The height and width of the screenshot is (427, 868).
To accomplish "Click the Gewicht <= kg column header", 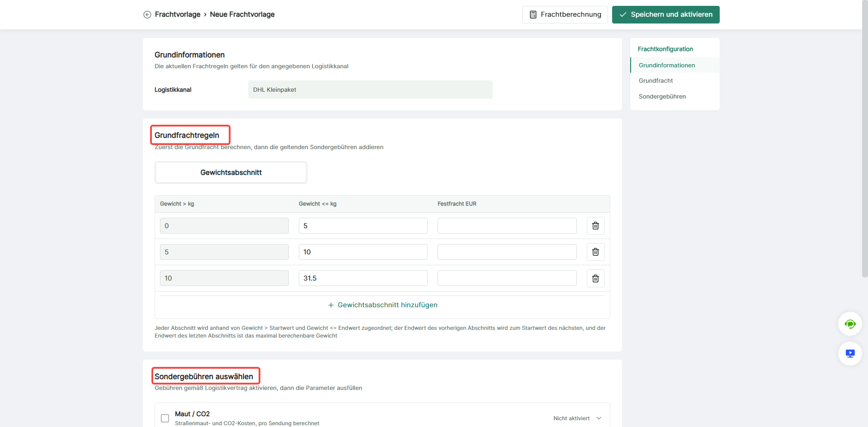I will [x=317, y=204].
